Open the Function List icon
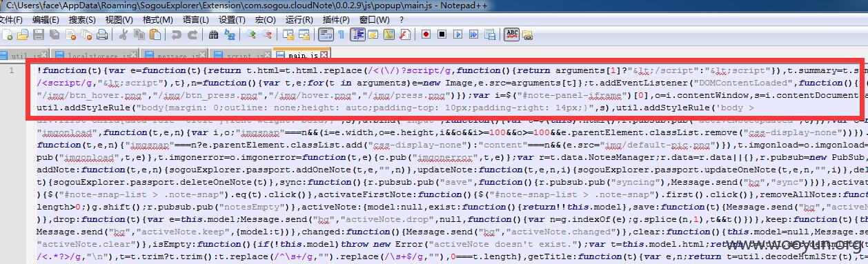Image resolution: width=868 pixels, height=264 pixels. [x=405, y=34]
